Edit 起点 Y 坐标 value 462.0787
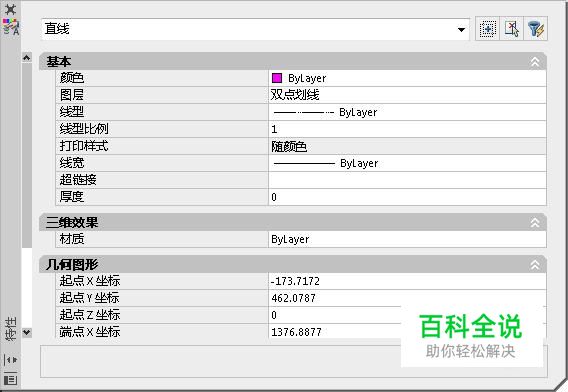 (408, 298)
